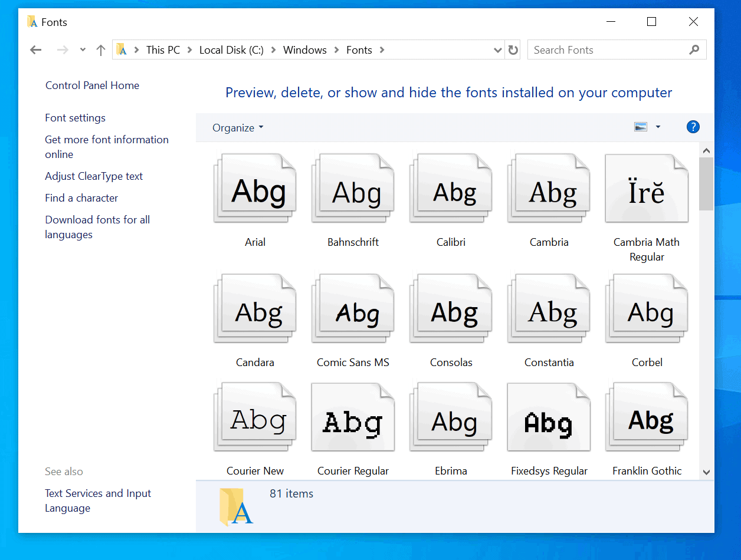Select the Ebrima font icon
741x560 pixels.
click(451, 417)
